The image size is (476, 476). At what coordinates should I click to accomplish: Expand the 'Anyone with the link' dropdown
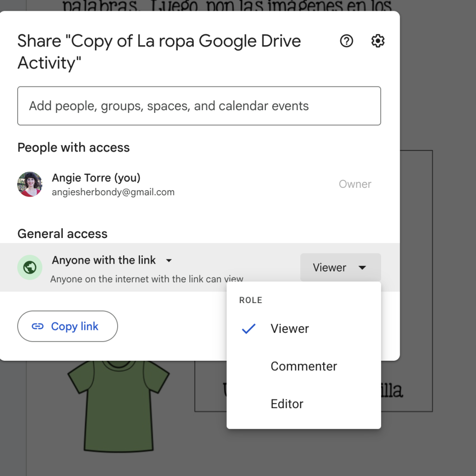point(112,260)
